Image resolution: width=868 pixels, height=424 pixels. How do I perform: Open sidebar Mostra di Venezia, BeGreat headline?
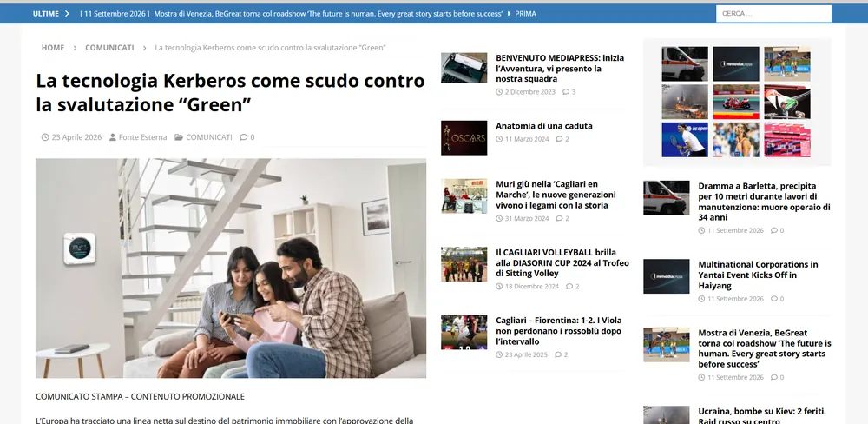[x=765, y=348]
